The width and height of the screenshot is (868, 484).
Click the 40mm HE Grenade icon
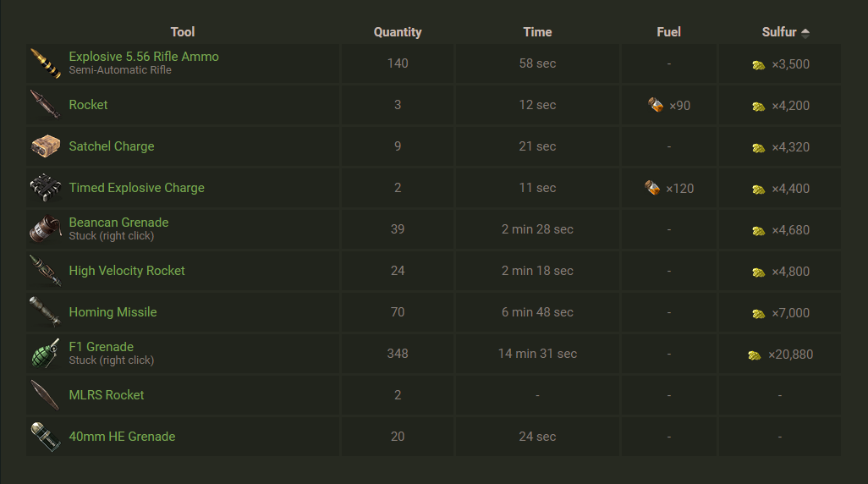click(x=45, y=437)
